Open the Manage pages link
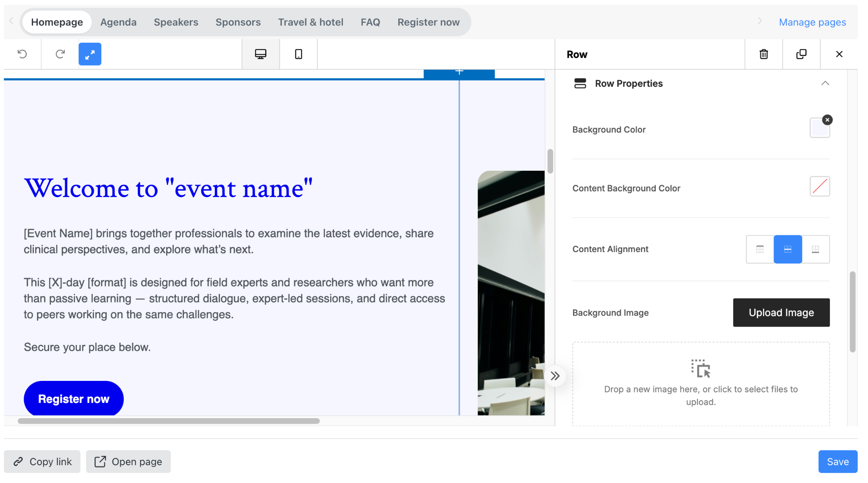Viewport: 868px width, 483px height. tap(812, 22)
